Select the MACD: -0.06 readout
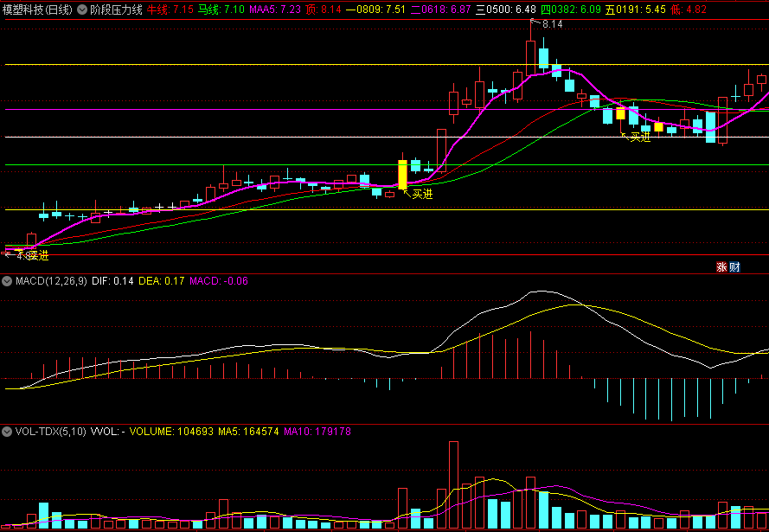 coord(219,281)
